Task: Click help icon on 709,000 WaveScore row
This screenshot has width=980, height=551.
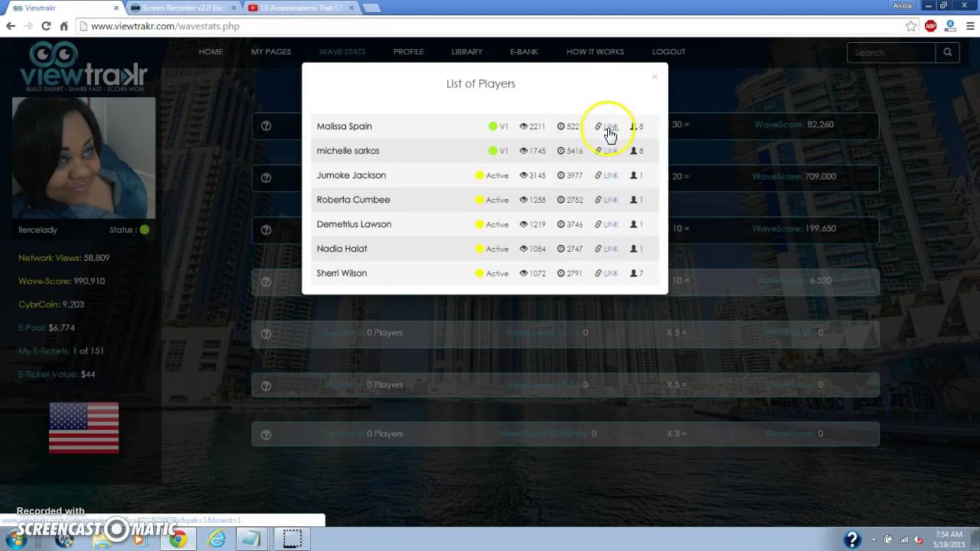Action: [266, 178]
